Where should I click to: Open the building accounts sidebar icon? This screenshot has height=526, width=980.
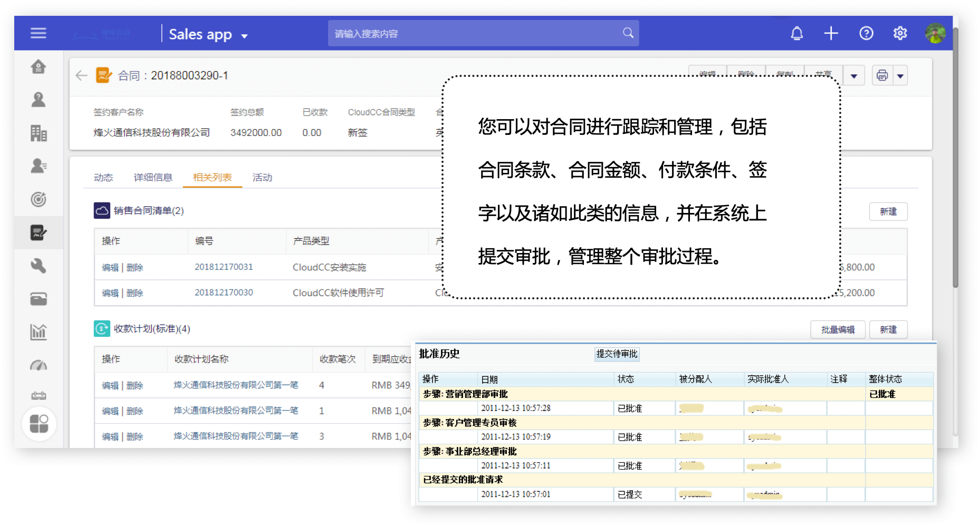tap(39, 133)
